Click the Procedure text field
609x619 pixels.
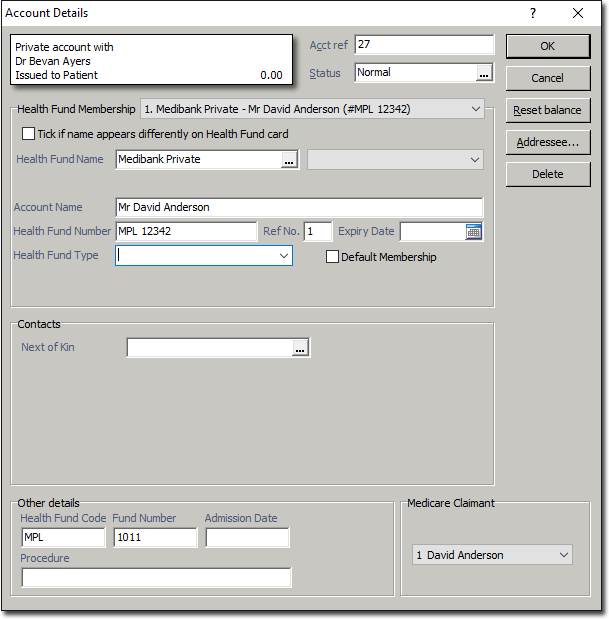tap(156, 578)
